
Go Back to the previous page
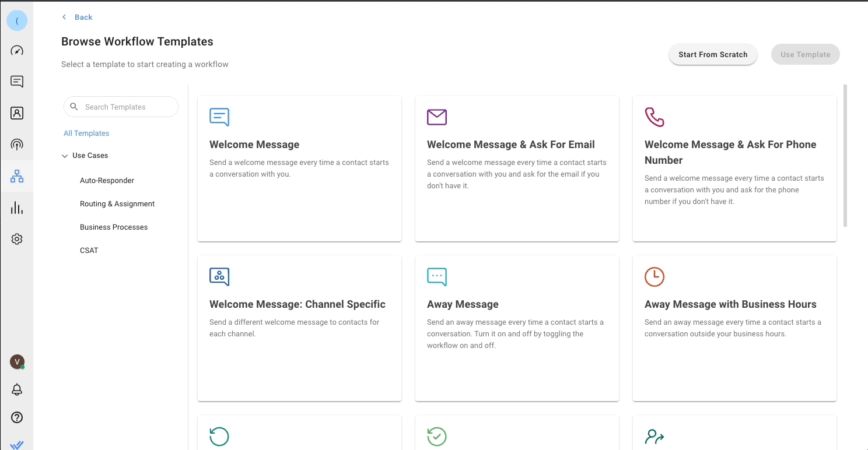tap(78, 17)
